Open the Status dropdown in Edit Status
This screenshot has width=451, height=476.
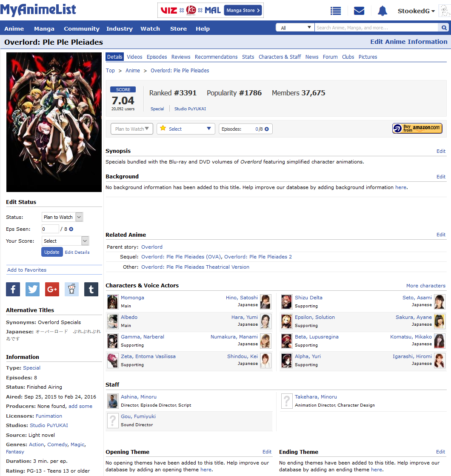click(62, 217)
